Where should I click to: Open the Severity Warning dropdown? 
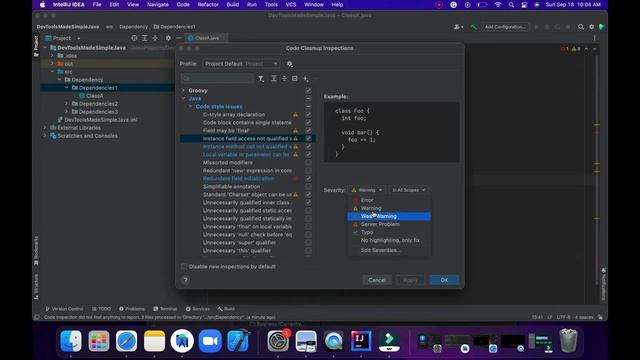(367, 190)
